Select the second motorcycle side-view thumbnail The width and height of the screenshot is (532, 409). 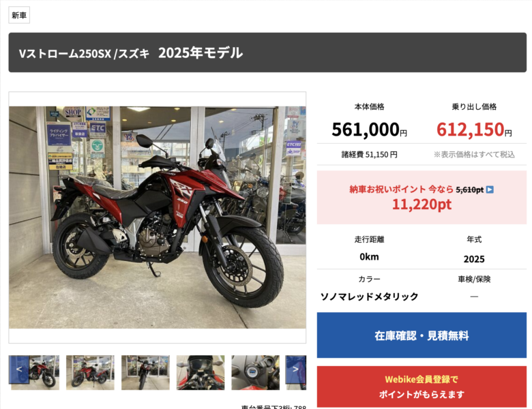point(90,372)
